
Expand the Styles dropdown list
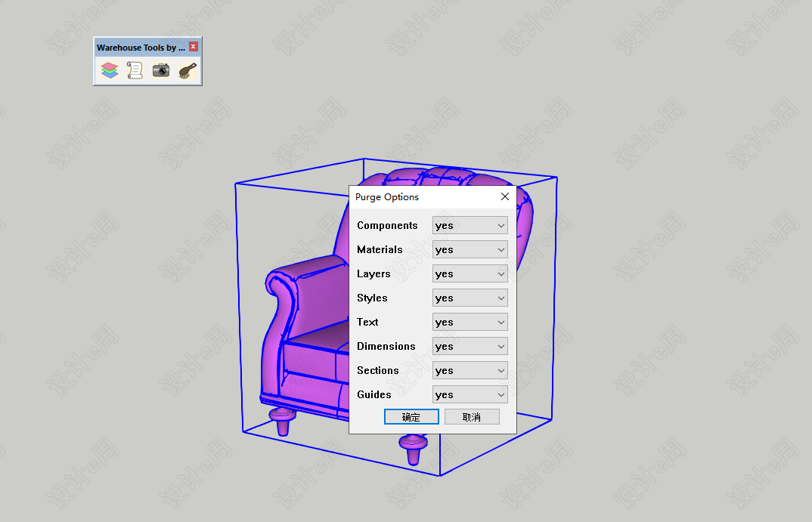coord(470,298)
